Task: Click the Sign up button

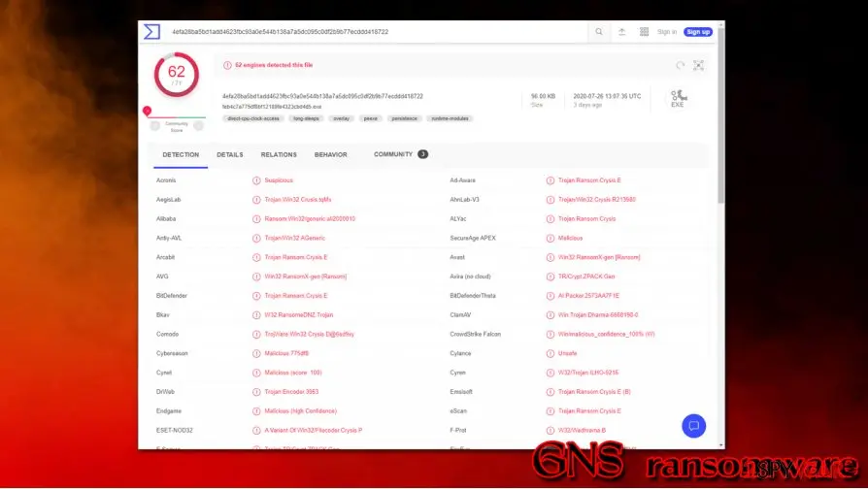Action: click(698, 32)
